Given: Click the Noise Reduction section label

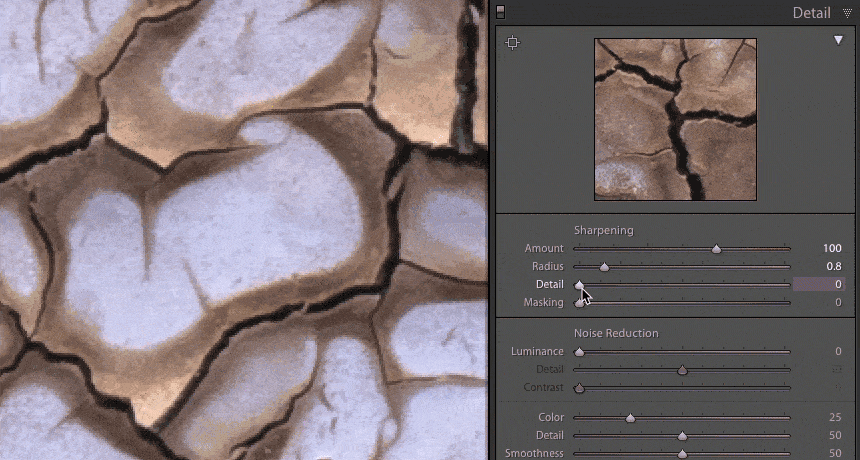Looking at the screenshot, I should (615, 333).
